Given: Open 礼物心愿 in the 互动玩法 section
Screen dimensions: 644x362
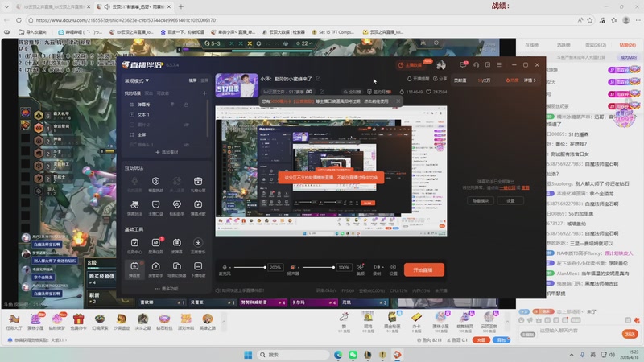Looking at the screenshot, I should 198,184.
